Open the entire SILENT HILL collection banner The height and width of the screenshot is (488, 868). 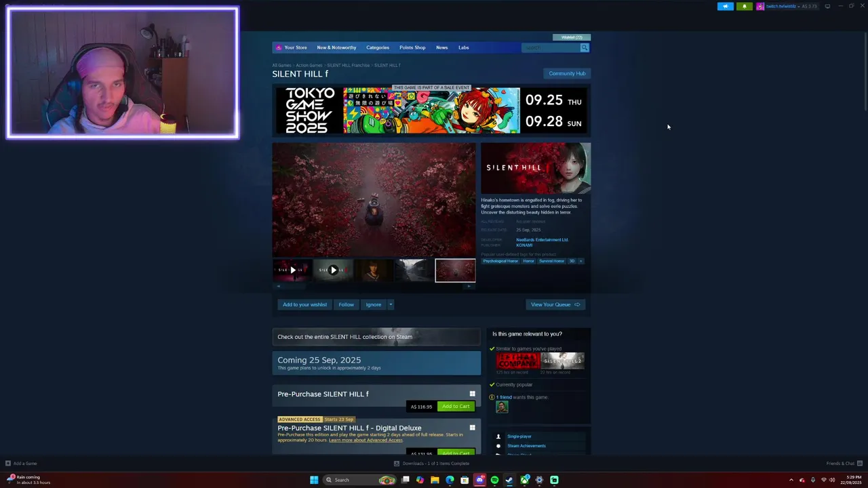376,337
